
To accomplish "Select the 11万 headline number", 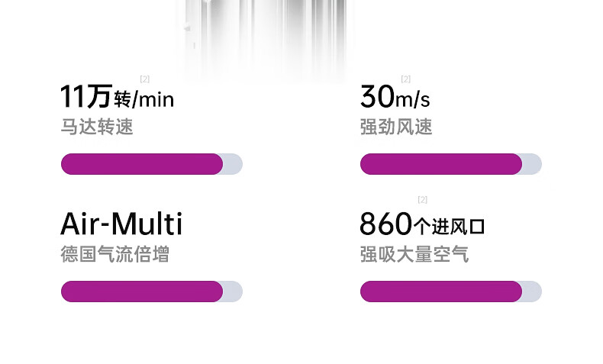I will pos(85,98).
